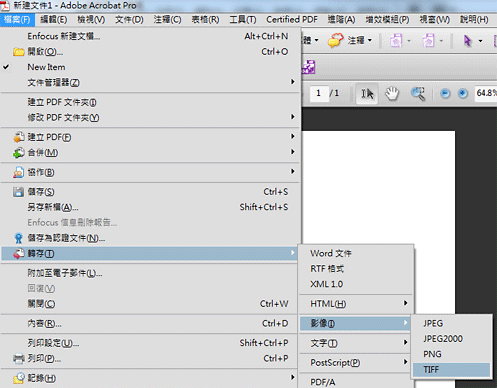Open the 檔案(F) menu

[17, 20]
